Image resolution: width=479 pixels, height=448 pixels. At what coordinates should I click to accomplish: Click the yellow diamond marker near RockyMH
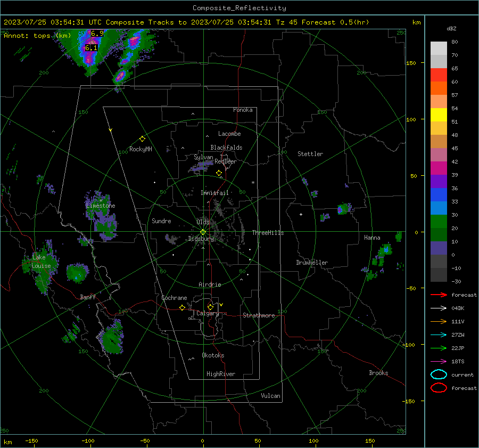(142, 139)
